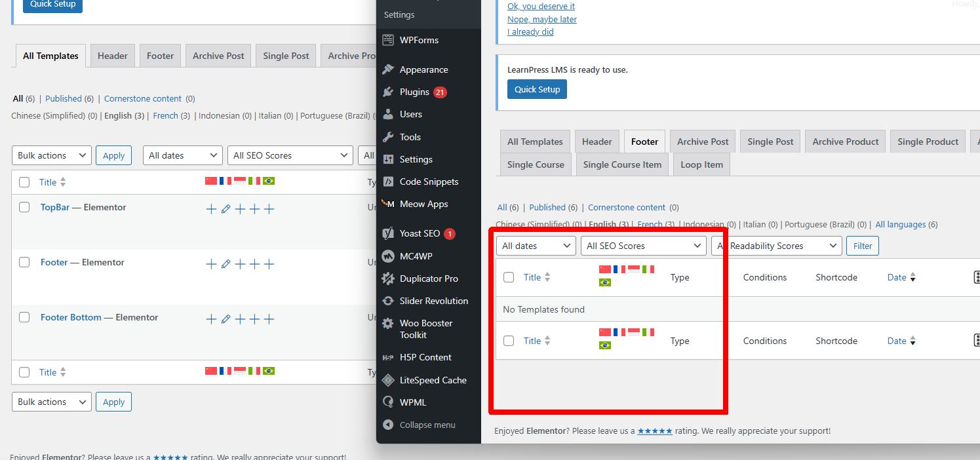Viewport: 980px width, 460px height.
Task: Switch to the Loop Item tab
Action: pyautogui.click(x=701, y=164)
